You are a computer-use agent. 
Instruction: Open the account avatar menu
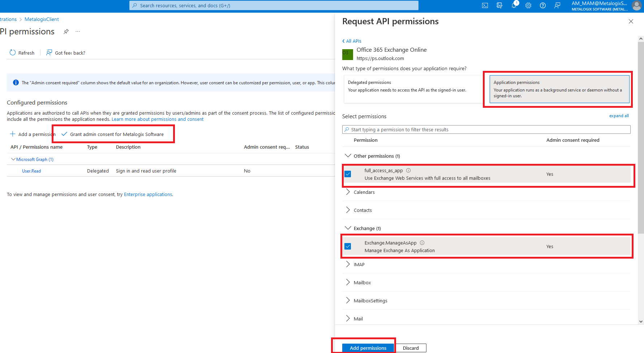pos(636,5)
